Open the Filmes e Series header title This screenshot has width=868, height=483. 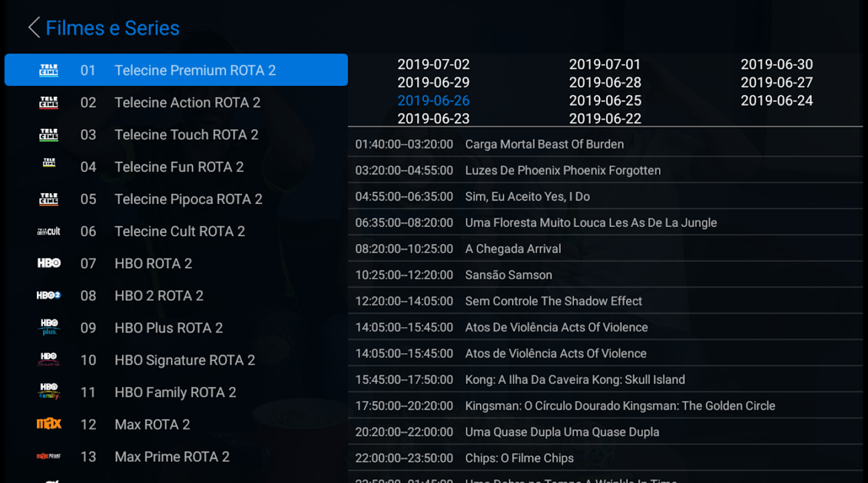click(112, 28)
